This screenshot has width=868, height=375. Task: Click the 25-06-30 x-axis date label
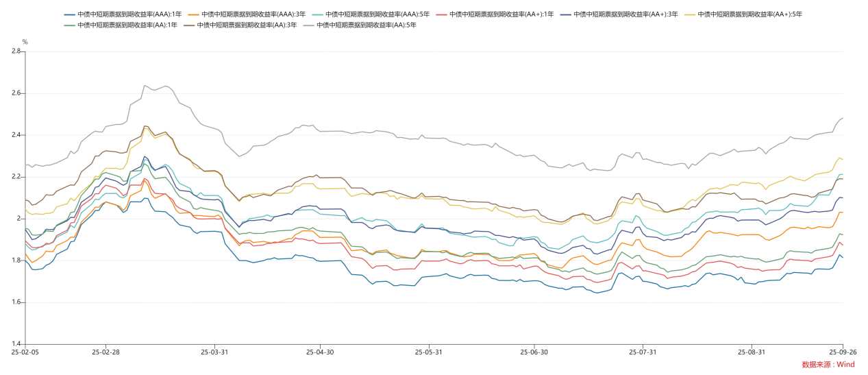click(x=535, y=352)
